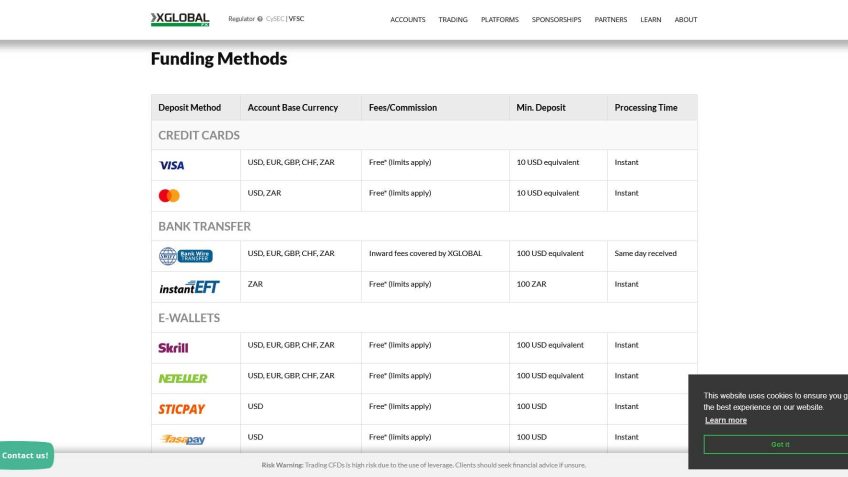Image resolution: width=848 pixels, height=477 pixels.
Task: Click the Neteller logo
Action: 183,378
